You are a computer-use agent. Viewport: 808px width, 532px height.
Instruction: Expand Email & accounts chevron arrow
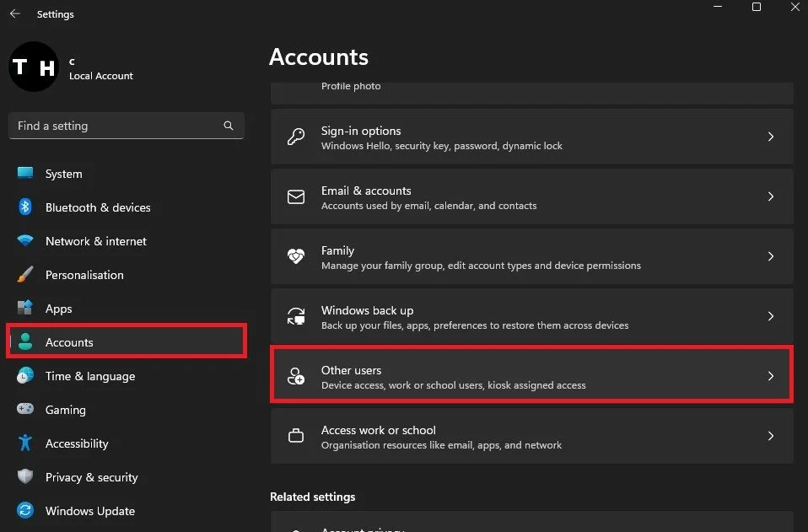(770, 196)
